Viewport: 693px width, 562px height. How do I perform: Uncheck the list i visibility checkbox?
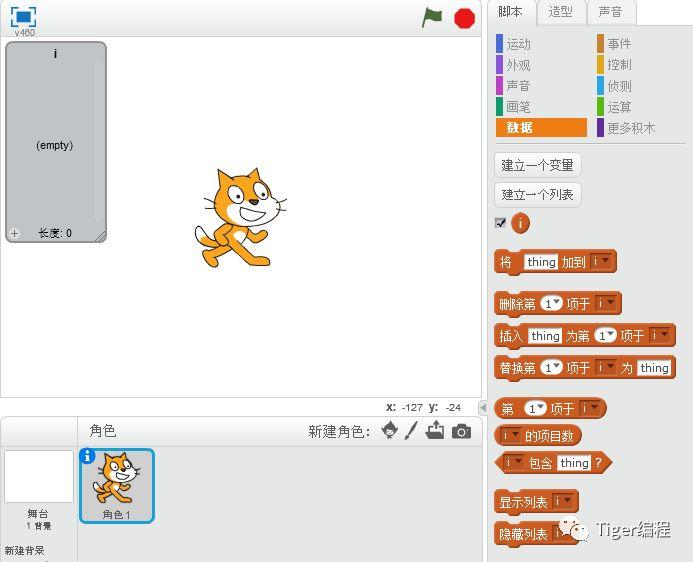500,223
